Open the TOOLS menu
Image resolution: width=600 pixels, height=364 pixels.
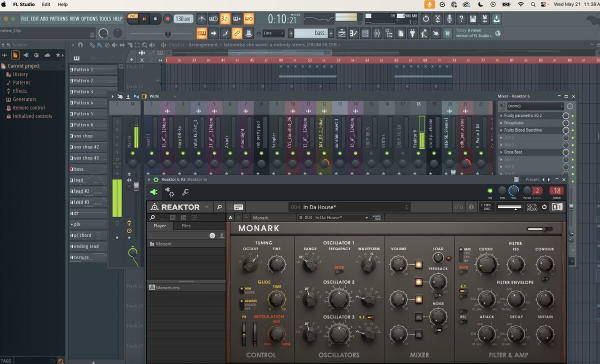coord(105,19)
